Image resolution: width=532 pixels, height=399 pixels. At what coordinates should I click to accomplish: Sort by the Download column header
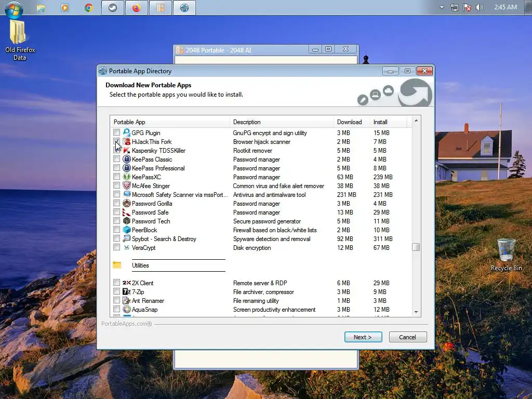pos(352,122)
